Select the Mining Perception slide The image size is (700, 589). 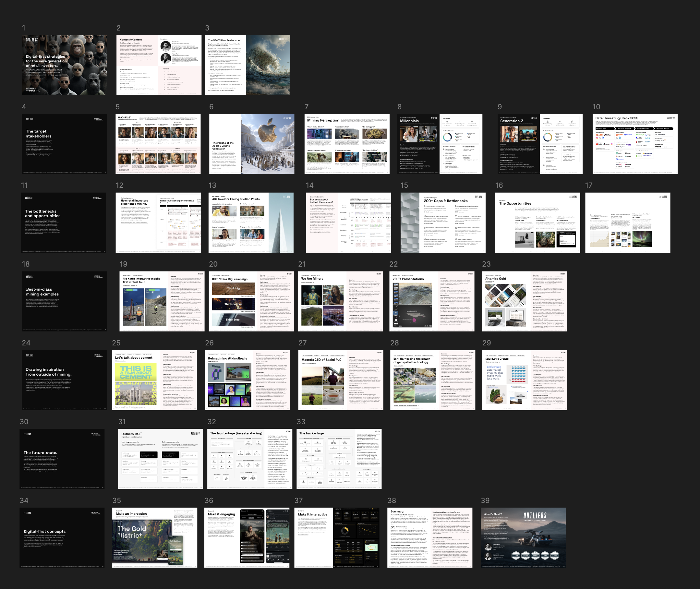[347, 144]
